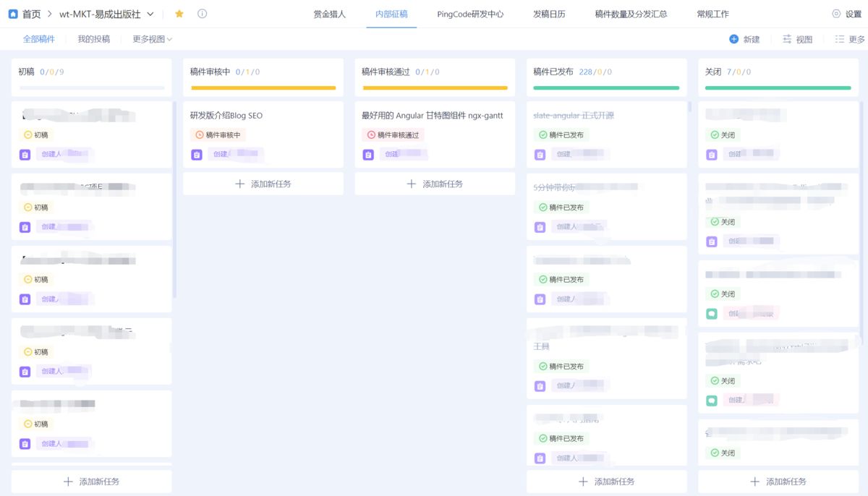Switch to the 发稿日历 tab
The image size is (868, 496).
(x=549, y=14)
